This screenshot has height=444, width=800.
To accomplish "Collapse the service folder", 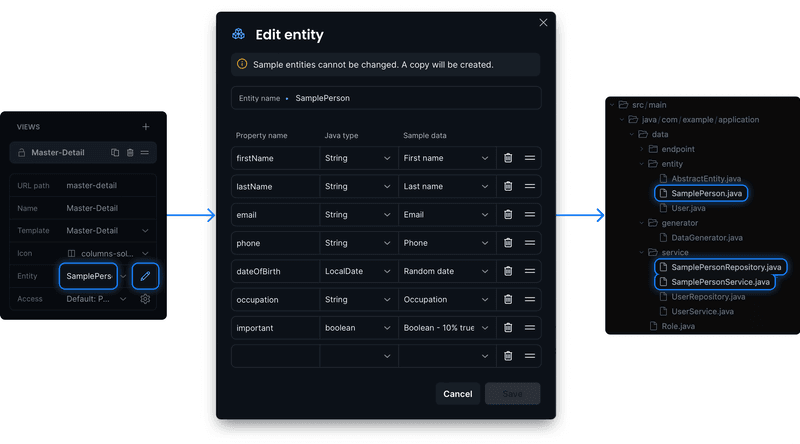I will tap(641, 253).
